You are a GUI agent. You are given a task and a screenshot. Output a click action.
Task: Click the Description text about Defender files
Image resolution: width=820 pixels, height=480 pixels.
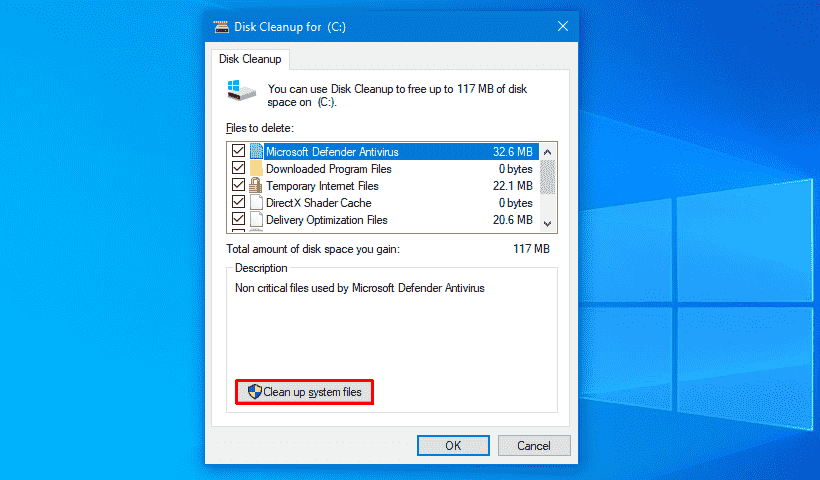[x=360, y=288]
